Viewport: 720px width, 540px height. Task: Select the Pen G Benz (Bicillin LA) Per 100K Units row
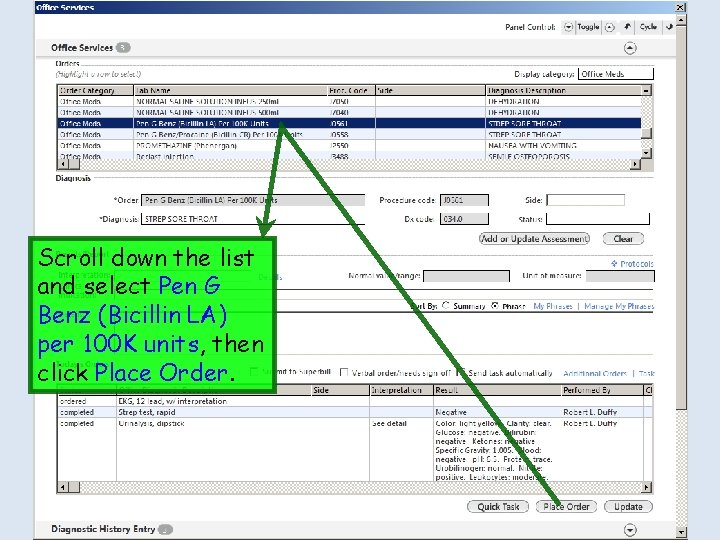349,124
